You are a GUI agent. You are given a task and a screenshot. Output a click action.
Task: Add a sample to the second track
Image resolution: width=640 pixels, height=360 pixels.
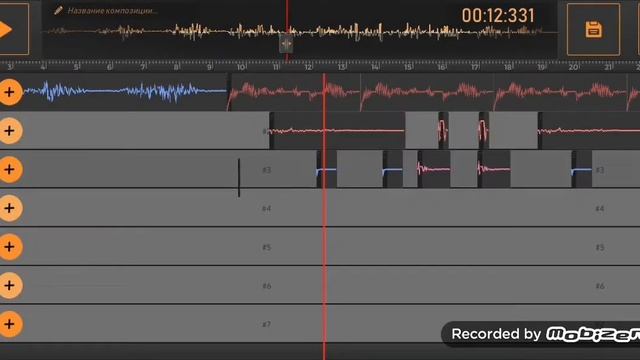pos(10,131)
